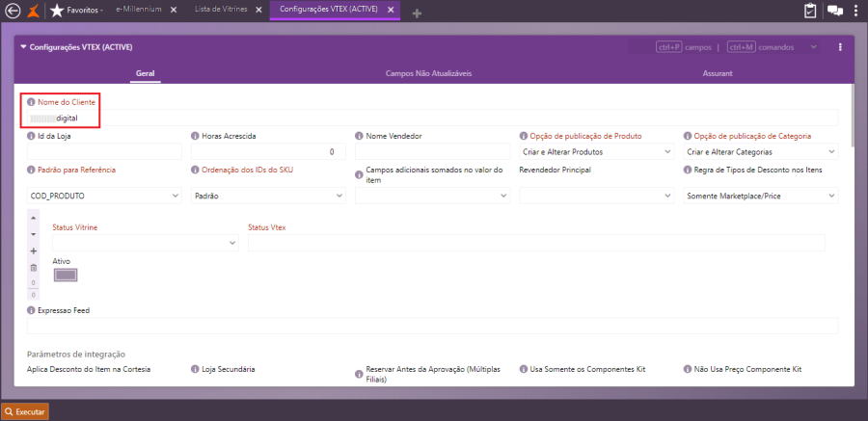Image resolution: width=868 pixels, height=421 pixels.
Task: Show info for Loja Secundária
Action: click(195, 369)
